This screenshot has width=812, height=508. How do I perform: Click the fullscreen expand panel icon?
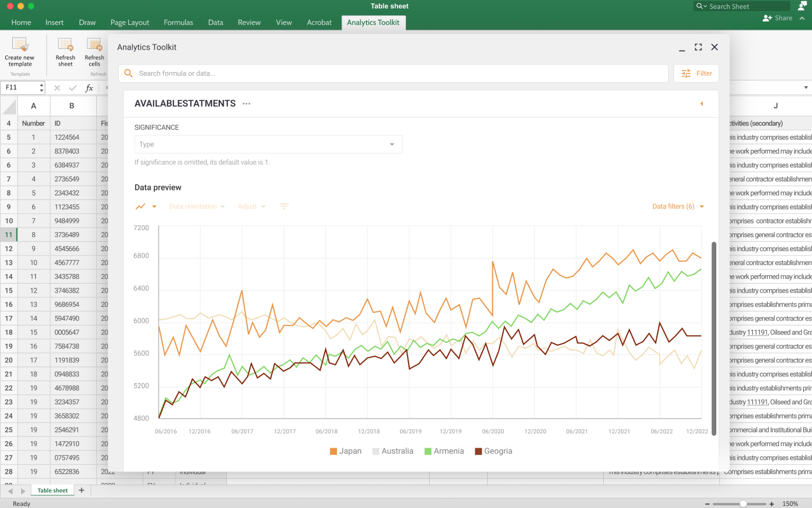coord(698,47)
